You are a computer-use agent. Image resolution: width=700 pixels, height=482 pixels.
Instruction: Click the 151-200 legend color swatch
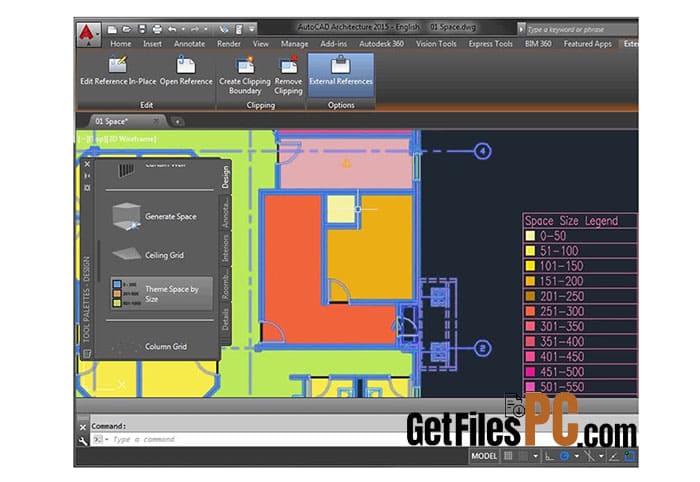530,281
